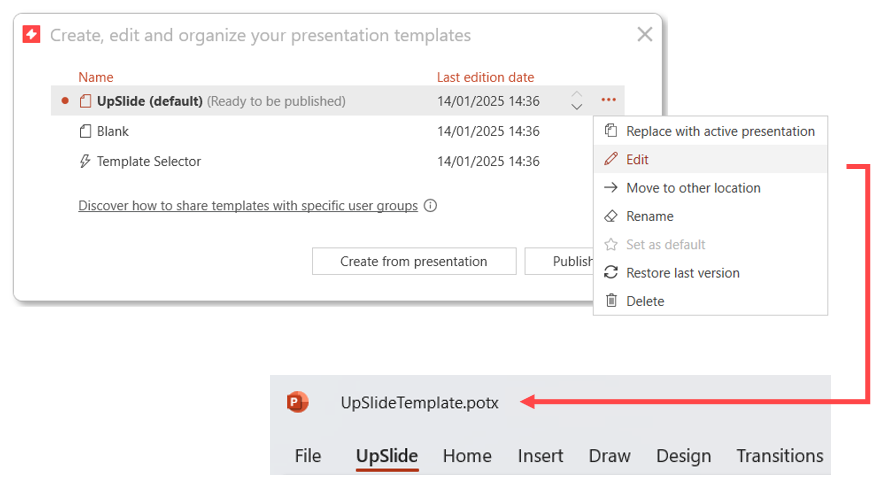Open link about sharing templates with user groups
The image size is (895, 490).
[247, 206]
